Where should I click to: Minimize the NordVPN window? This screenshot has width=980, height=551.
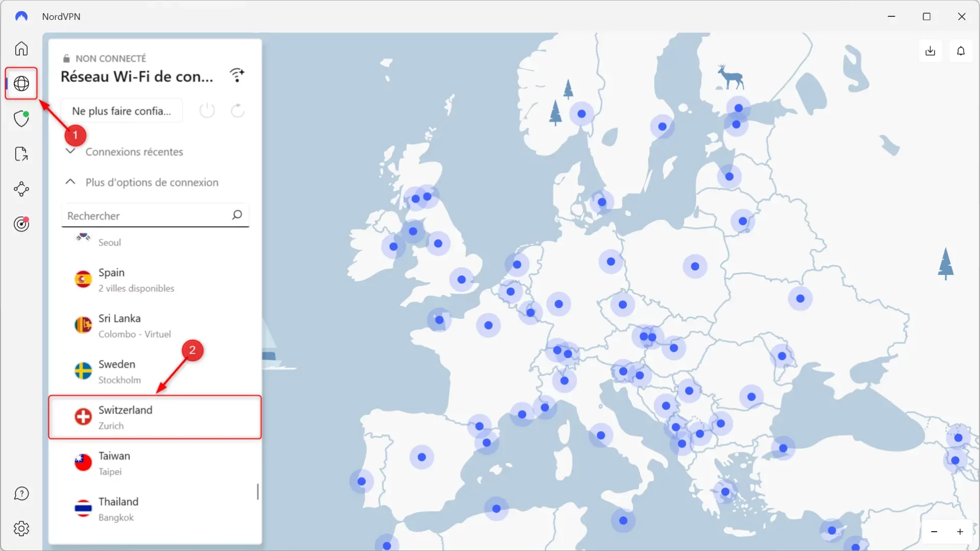coord(891,16)
